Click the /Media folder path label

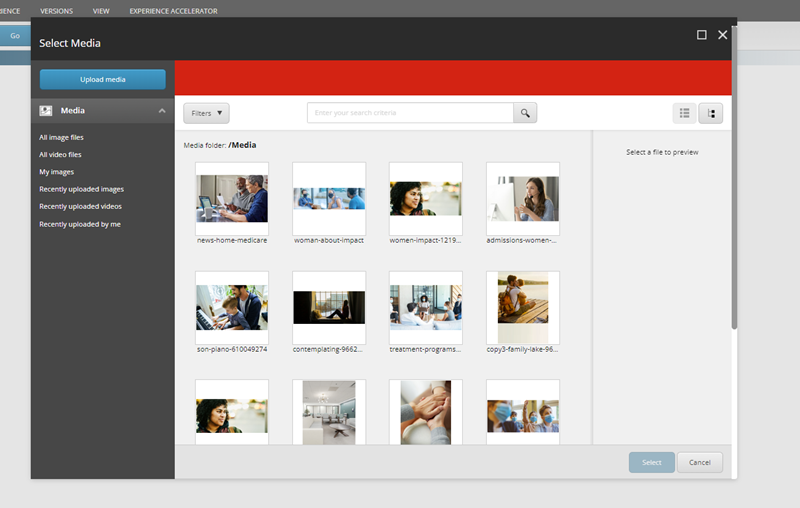point(242,145)
